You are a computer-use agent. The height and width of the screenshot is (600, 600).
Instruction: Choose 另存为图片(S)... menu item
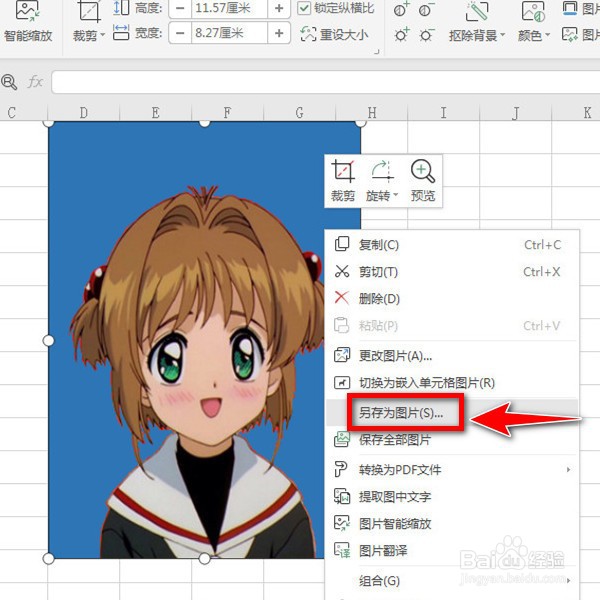tap(452, 412)
